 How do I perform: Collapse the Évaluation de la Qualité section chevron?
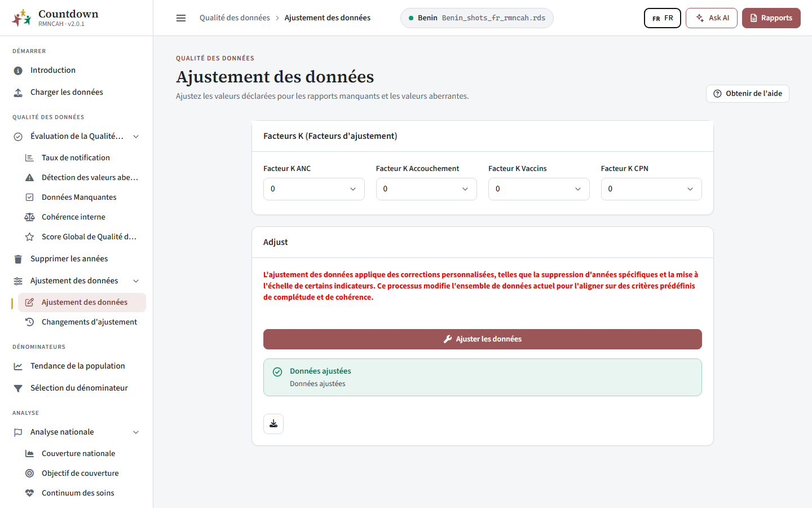coord(136,137)
